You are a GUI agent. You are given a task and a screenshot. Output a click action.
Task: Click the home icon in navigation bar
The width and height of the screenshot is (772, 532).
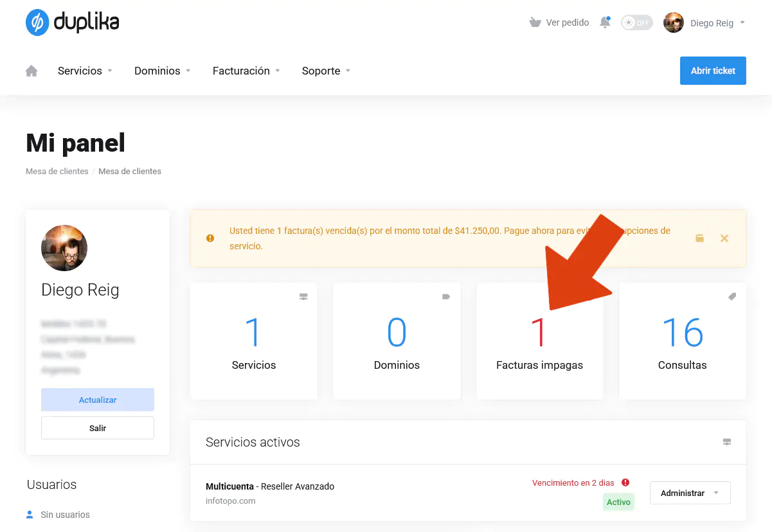[x=31, y=71]
